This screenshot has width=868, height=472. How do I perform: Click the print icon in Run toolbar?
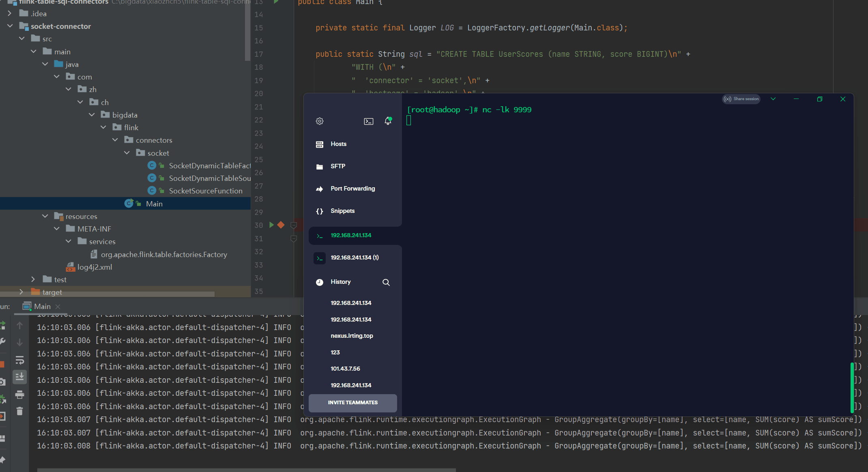19,394
